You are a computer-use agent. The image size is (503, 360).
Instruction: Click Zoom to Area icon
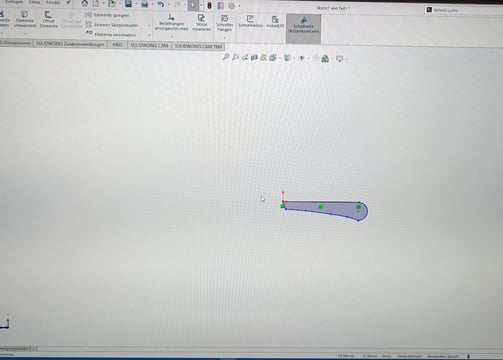pyautogui.click(x=235, y=57)
